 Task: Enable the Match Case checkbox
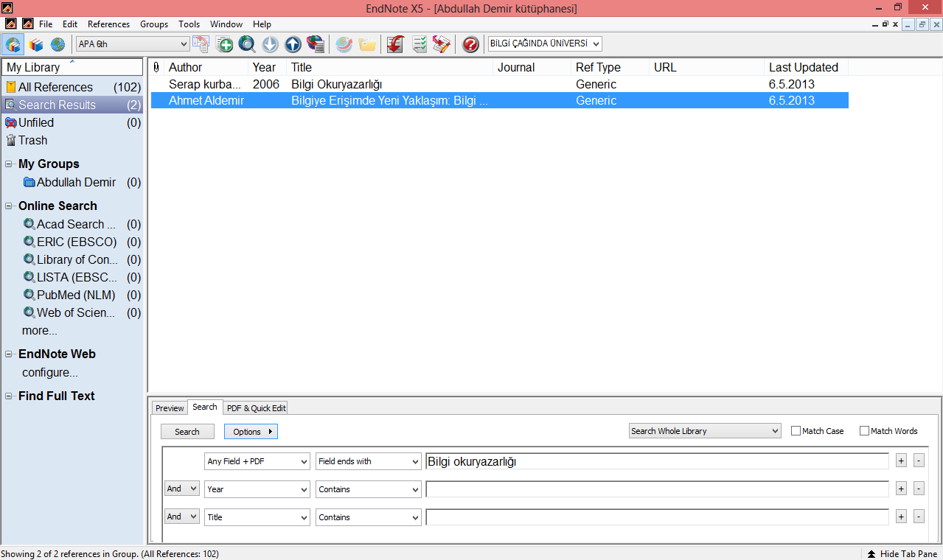pyautogui.click(x=796, y=431)
